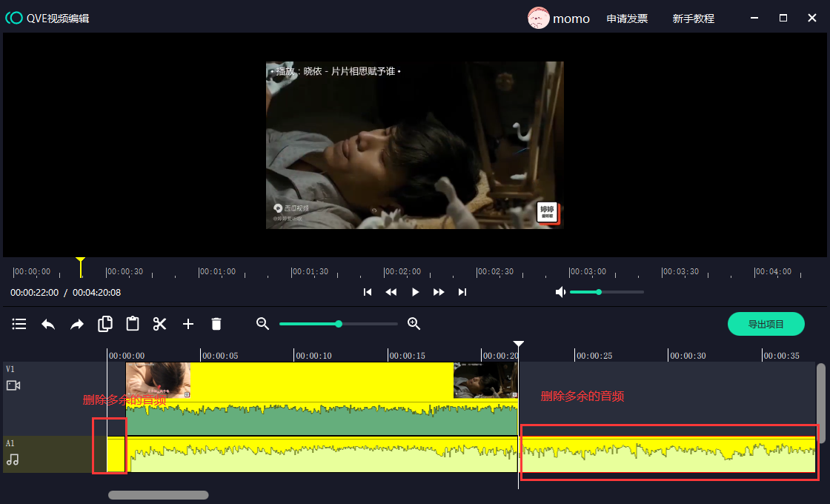Viewport: 830px width, 504px height.
Task: Add media with the plus icon
Action: click(188, 324)
